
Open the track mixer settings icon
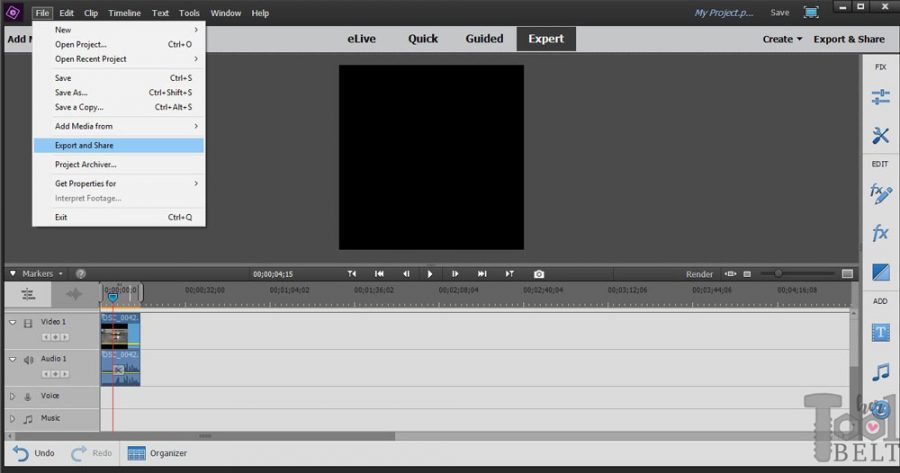click(x=28, y=294)
